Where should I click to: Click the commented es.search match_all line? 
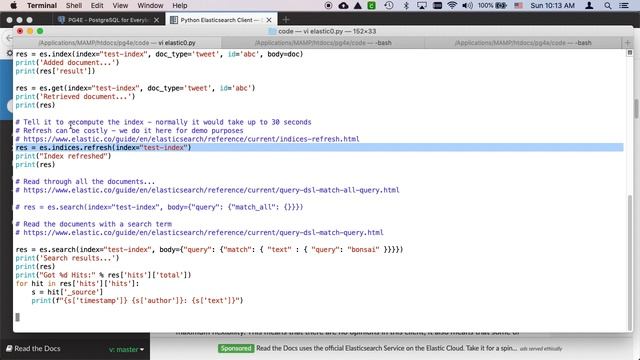point(159,207)
